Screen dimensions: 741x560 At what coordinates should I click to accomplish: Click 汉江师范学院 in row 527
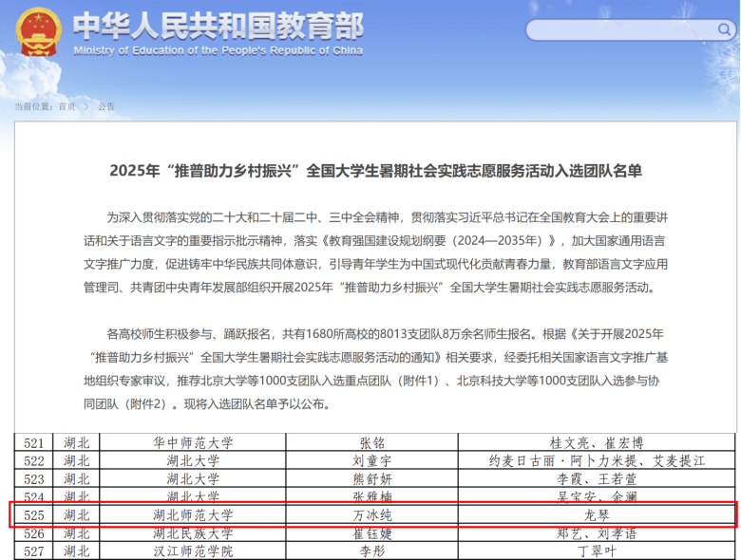(x=193, y=551)
